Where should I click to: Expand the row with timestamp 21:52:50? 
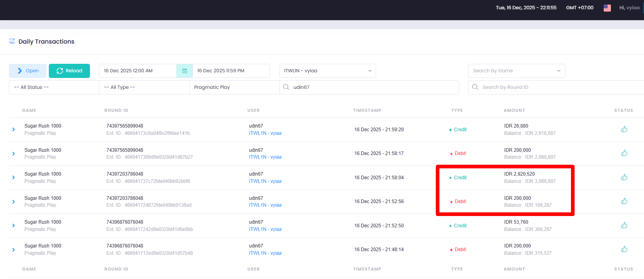(13, 226)
